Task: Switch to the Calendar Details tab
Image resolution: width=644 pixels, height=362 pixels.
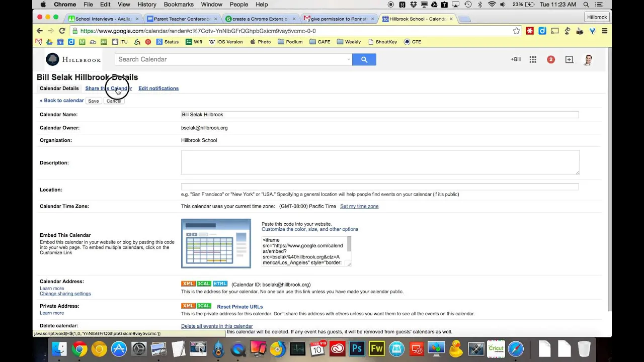Action: tap(59, 88)
